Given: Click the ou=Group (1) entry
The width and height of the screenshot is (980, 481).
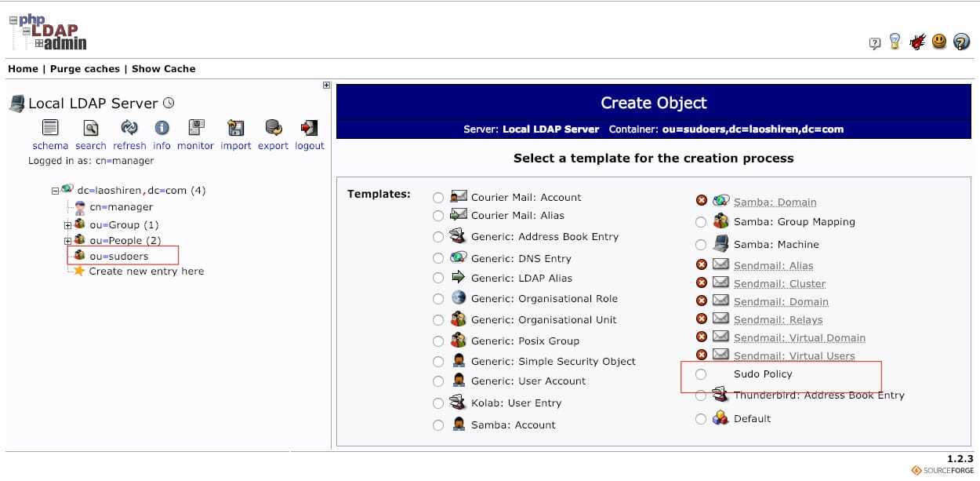Looking at the screenshot, I should (124, 224).
